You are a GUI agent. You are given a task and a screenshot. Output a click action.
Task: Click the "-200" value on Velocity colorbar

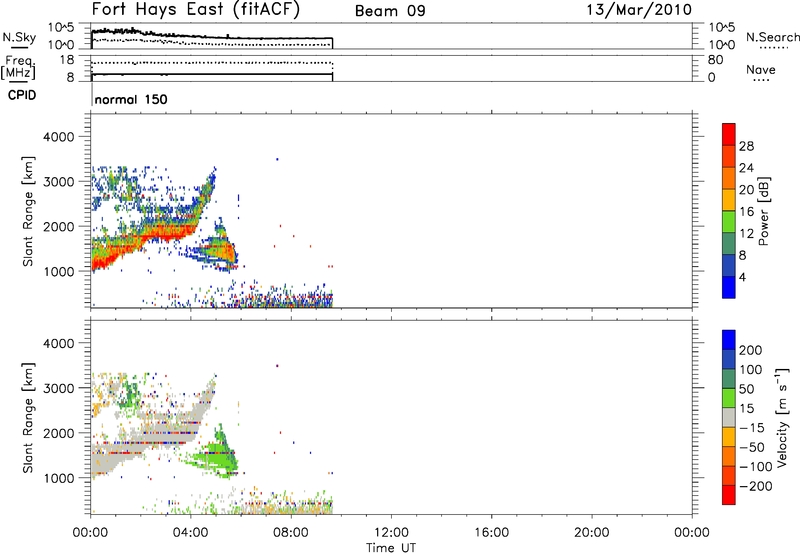755,486
